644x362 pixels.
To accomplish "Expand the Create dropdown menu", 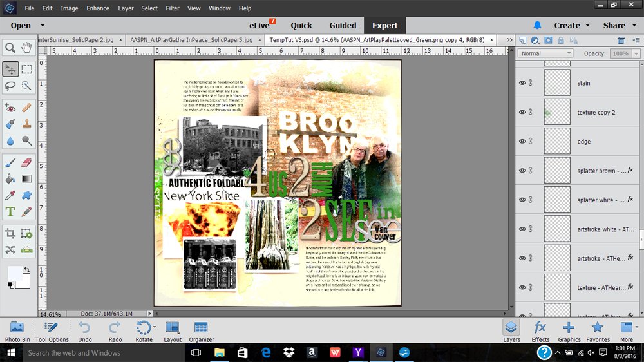I will (x=572, y=26).
